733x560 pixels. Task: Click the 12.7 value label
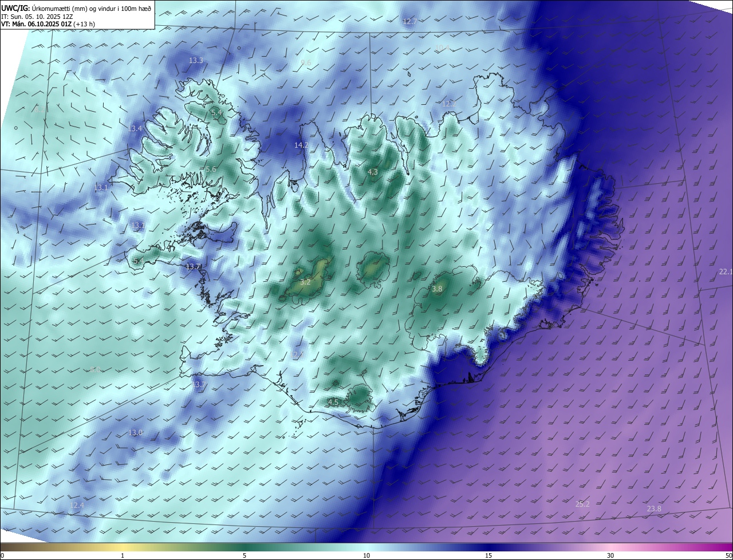409,22
